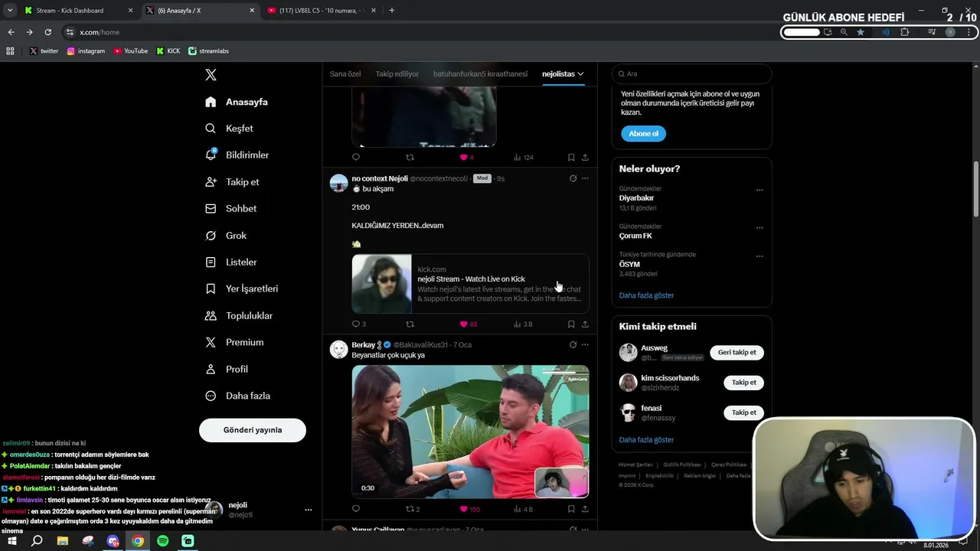The width and height of the screenshot is (980, 551).
Task: Click Abone ol button
Action: click(x=643, y=133)
